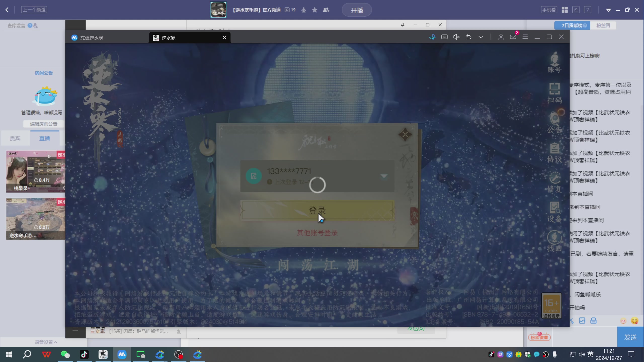Open the 逆水寒手游... live stream thumbnail

click(x=36, y=218)
